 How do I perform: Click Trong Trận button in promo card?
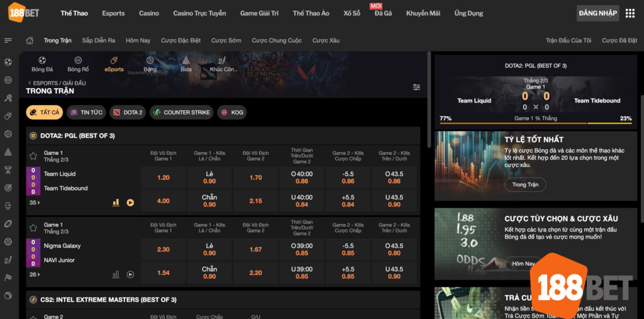tap(525, 184)
